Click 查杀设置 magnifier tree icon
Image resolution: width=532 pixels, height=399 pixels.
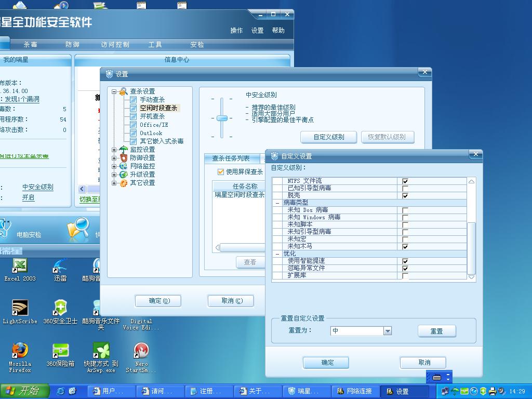click(x=123, y=91)
